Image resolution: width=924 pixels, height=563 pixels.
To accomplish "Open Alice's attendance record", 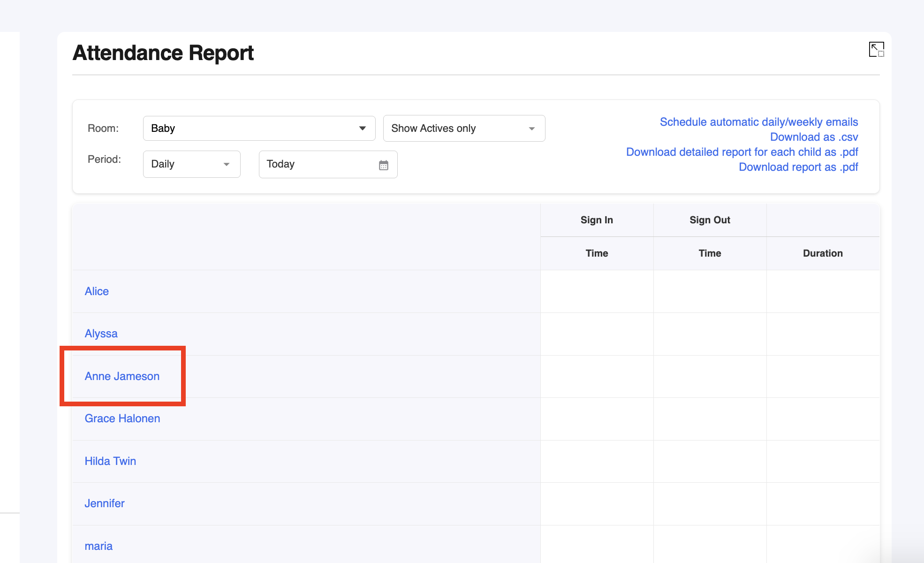I will (x=97, y=291).
